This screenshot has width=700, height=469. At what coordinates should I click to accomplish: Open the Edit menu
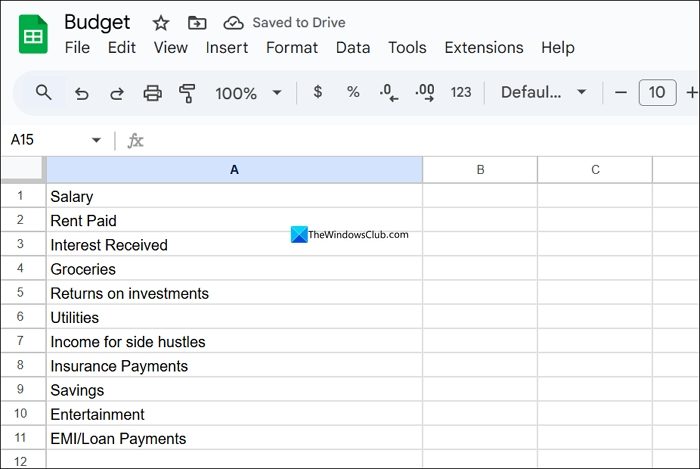(x=121, y=48)
